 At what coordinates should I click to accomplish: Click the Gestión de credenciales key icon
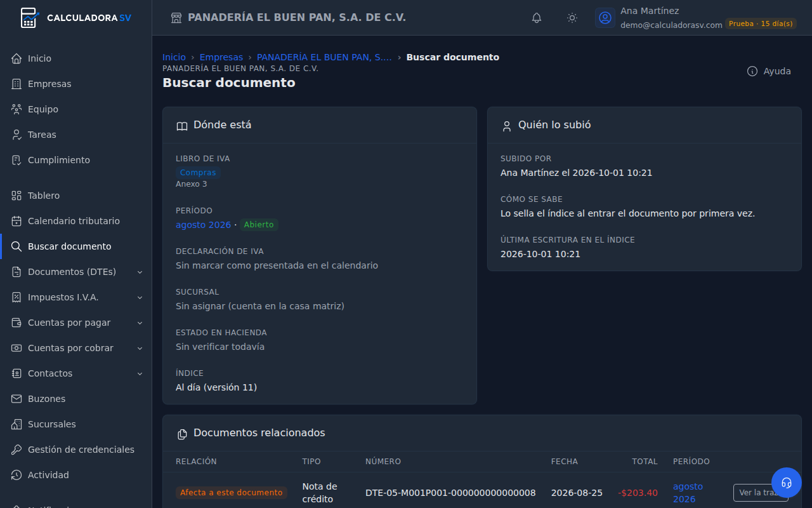click(x=16, y=450)
